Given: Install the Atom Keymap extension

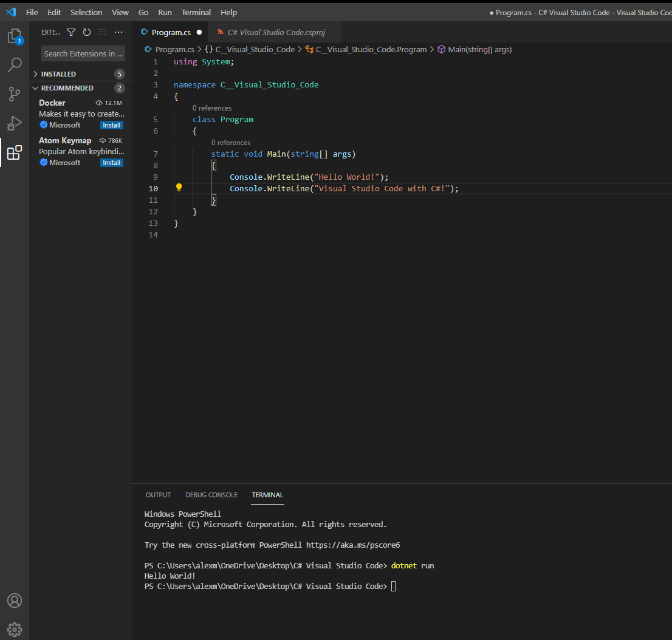Looking at the screenshot, I should coord(111,163).
